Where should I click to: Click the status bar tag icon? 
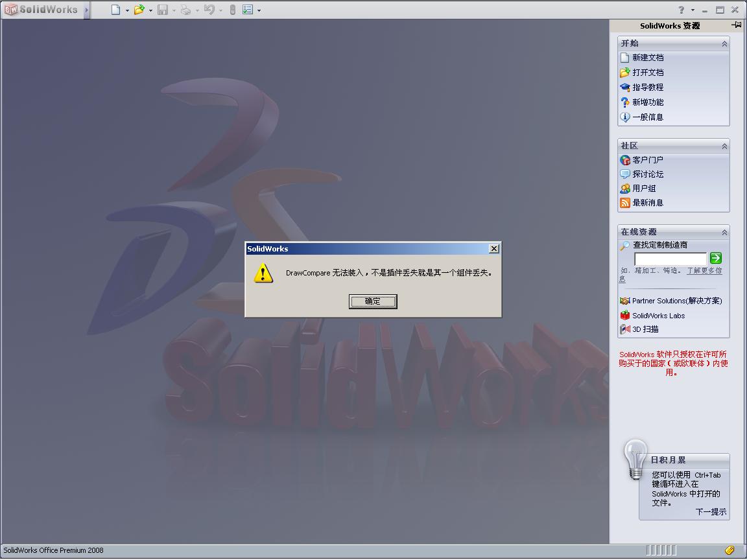point(729,550)
